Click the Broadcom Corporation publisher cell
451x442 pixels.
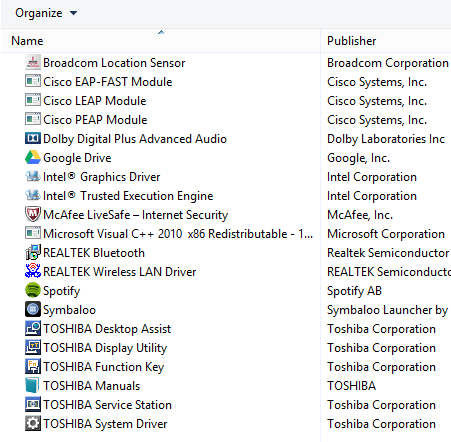[x=388, y=63]
